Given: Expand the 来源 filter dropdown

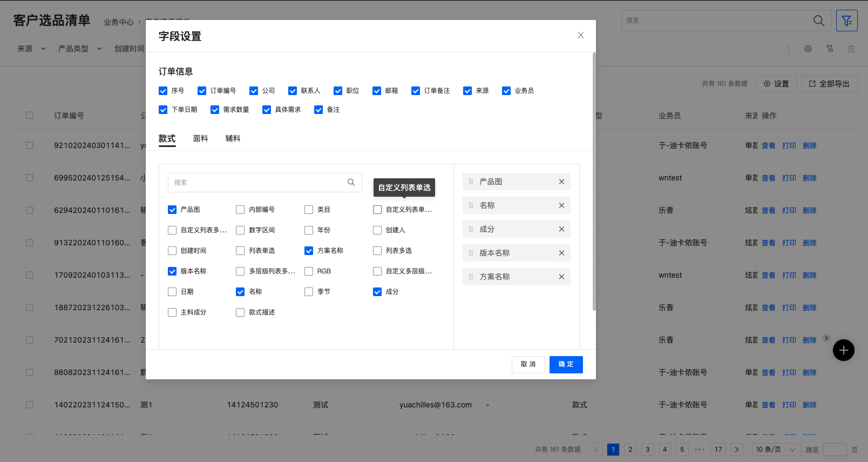Looking at the screenshot, I should 31,49.
